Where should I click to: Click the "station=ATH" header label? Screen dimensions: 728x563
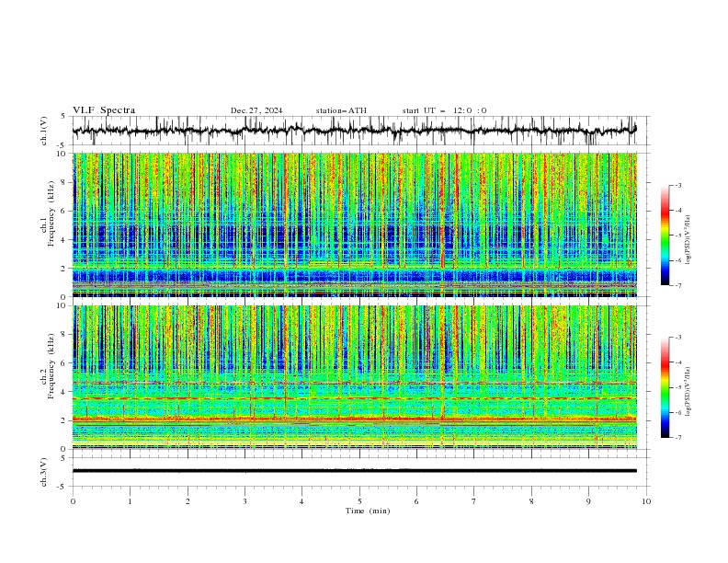click(x=341, y=110)
